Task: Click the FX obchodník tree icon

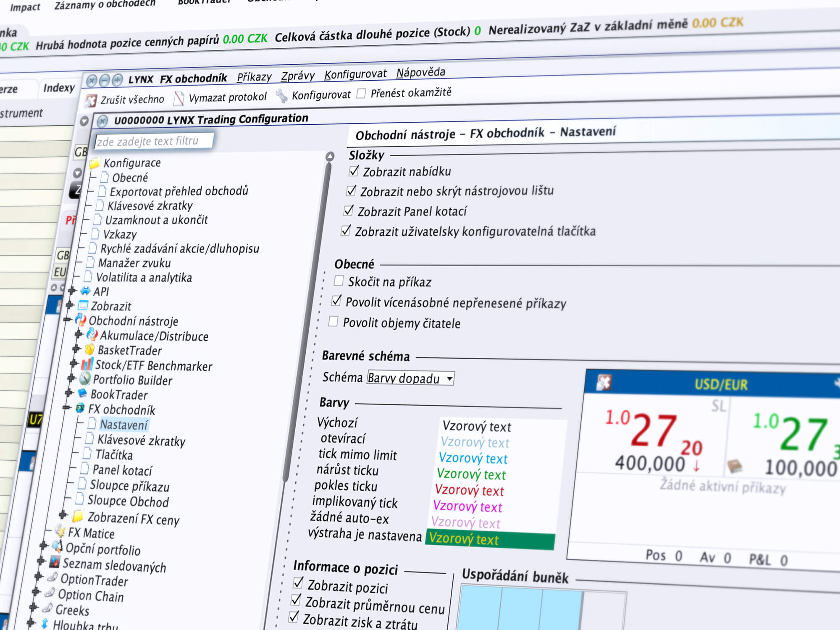Action: 80,408
